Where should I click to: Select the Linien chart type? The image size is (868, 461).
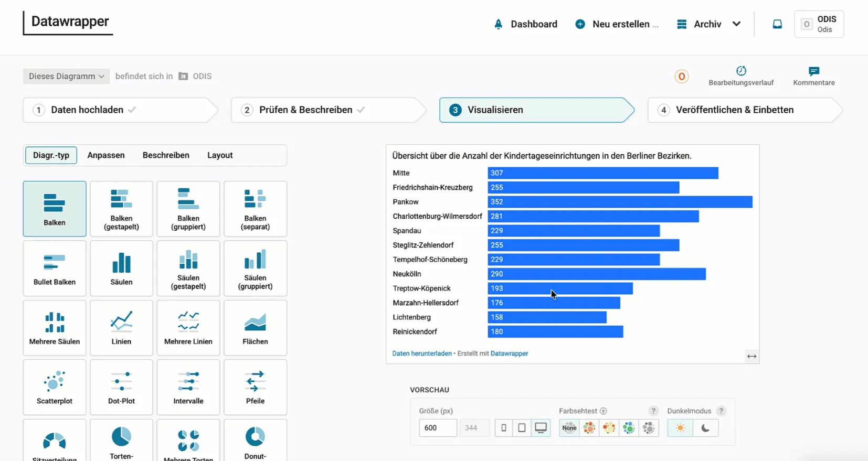[121, 328]
